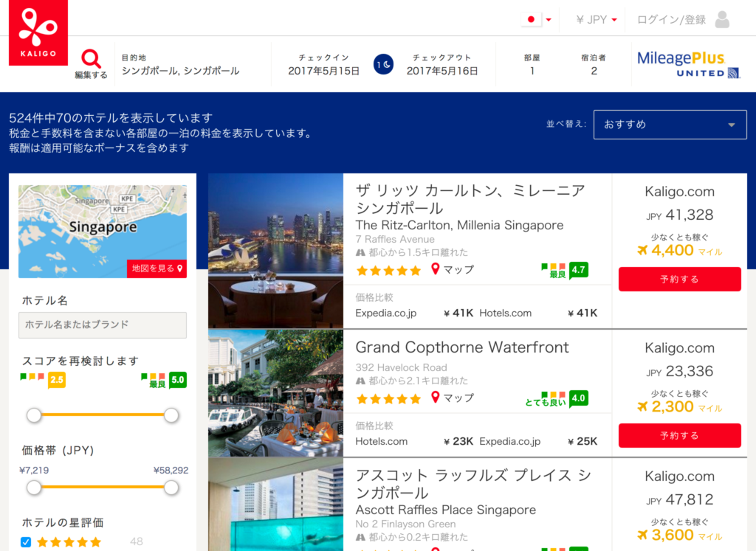Image resolution: width=756 pixels, height=551 pixels.
Task: Click the 2,300 miles airplane icon
Action: (x=642, y=406)
